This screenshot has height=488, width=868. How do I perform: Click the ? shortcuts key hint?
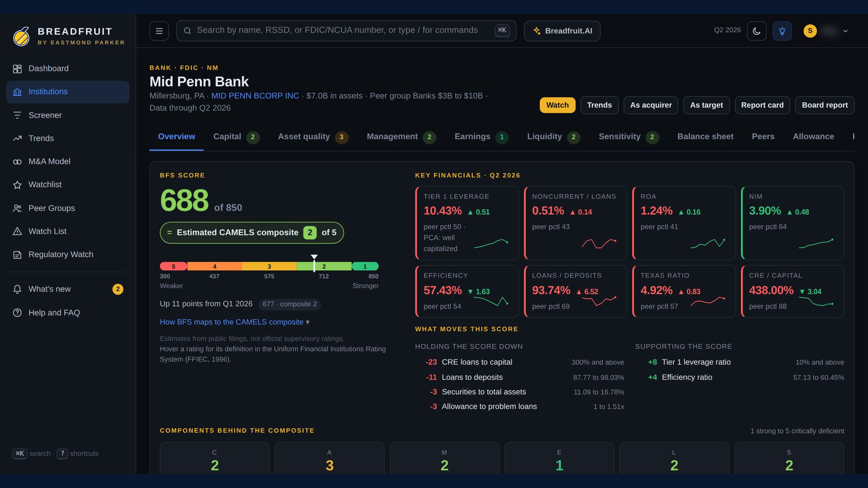tap(62, 454)
